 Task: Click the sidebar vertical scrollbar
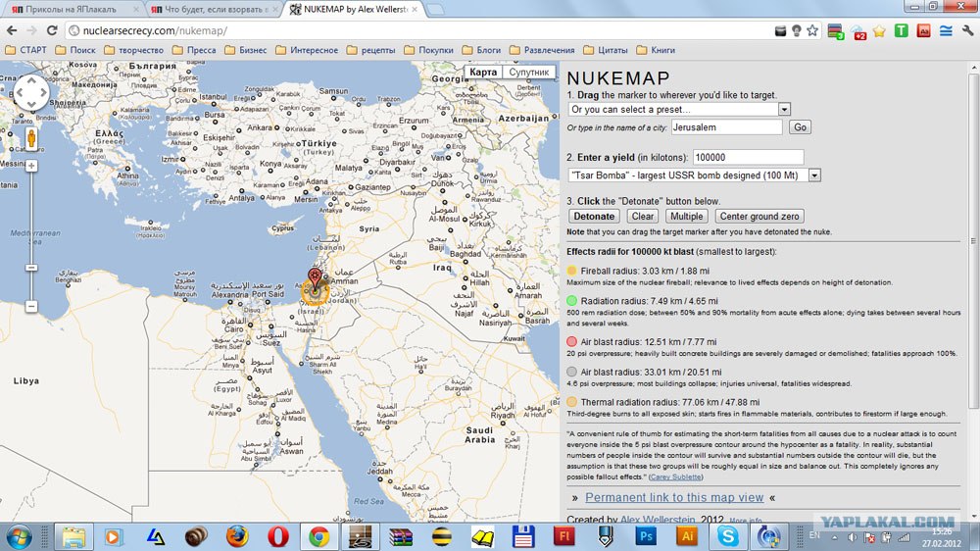click(x=973, y=239)
